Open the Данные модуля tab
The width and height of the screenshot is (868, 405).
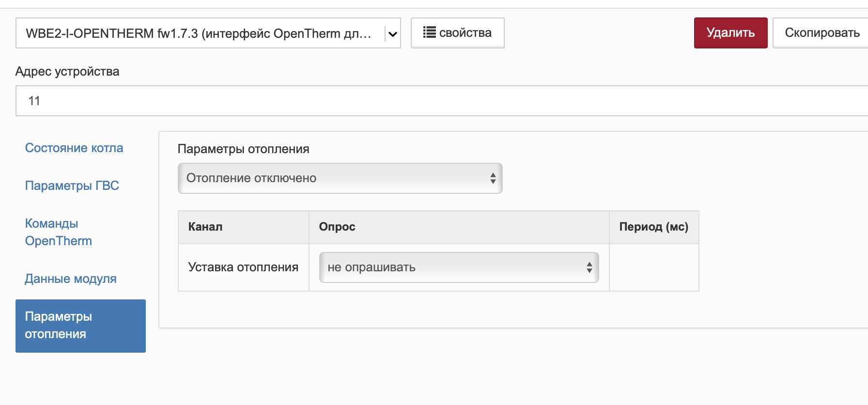pos(71,279)
